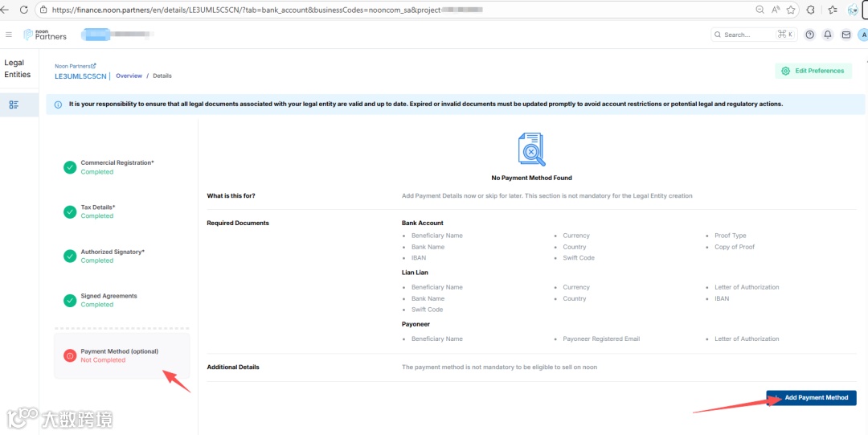The image size is (868, 435).
Task: Open favorites list icon
Action: click(833, 10)
